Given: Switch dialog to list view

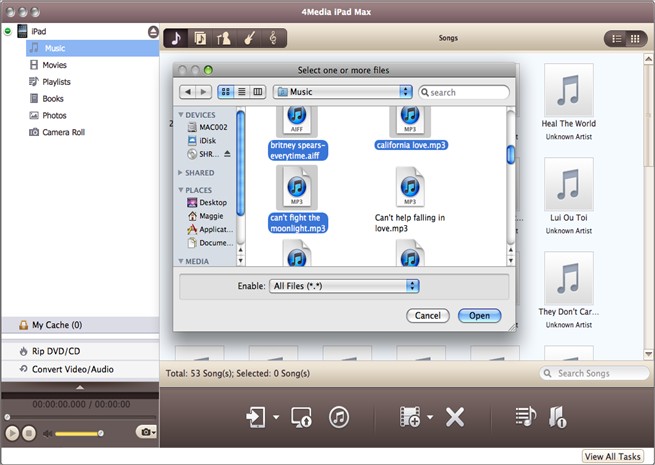Looking at the screenshot, I should [x=242, y=92].
